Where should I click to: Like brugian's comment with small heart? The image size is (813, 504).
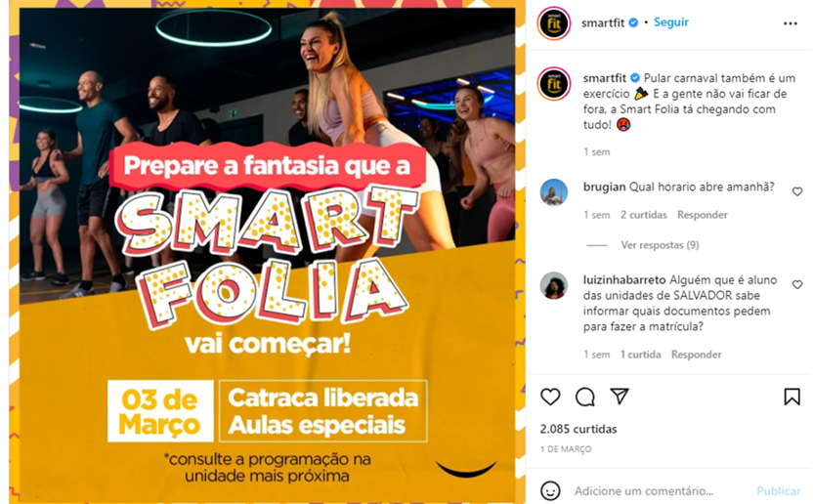pyautogui.click(x=797, y=191)
